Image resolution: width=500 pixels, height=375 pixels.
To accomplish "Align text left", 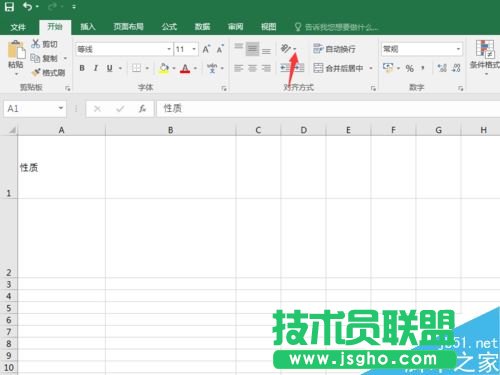I will (239, 68).
